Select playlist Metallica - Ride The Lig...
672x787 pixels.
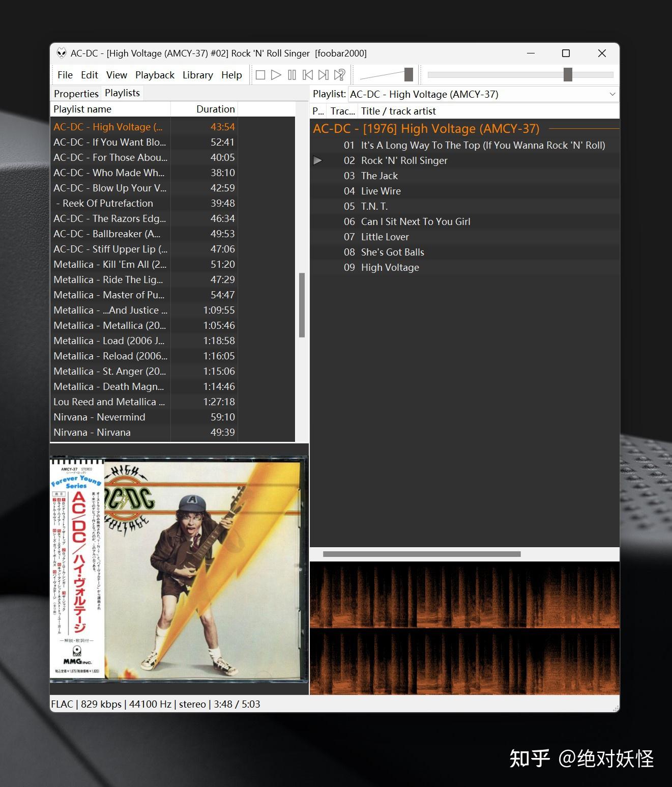[172, 279]
